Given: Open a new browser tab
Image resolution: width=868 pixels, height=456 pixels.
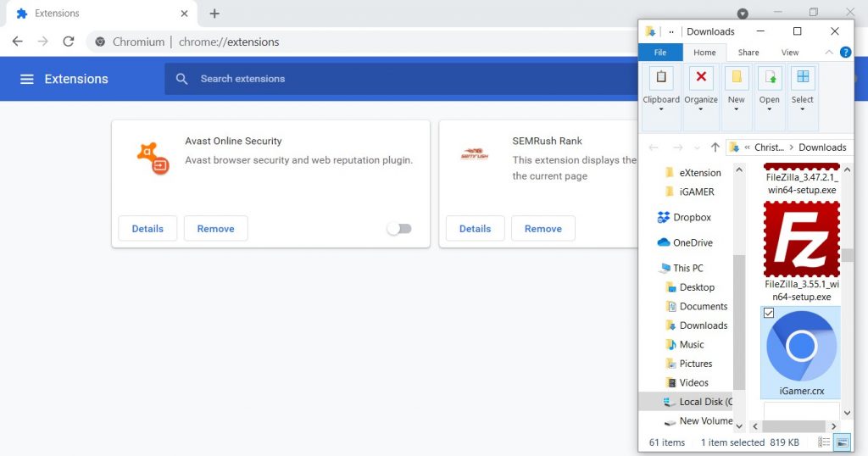Looking at the screenshot, I should coord(214,14).
